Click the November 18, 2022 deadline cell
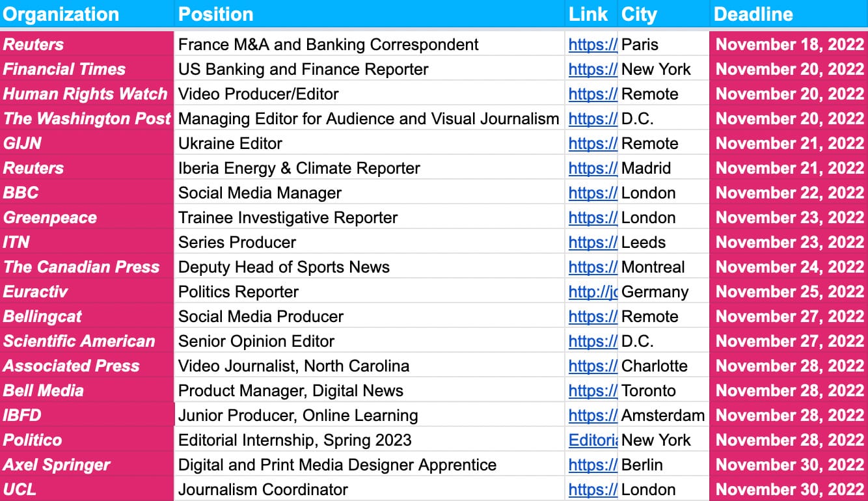868x501 pixels. pyautogui.click(x=789, y=44)
